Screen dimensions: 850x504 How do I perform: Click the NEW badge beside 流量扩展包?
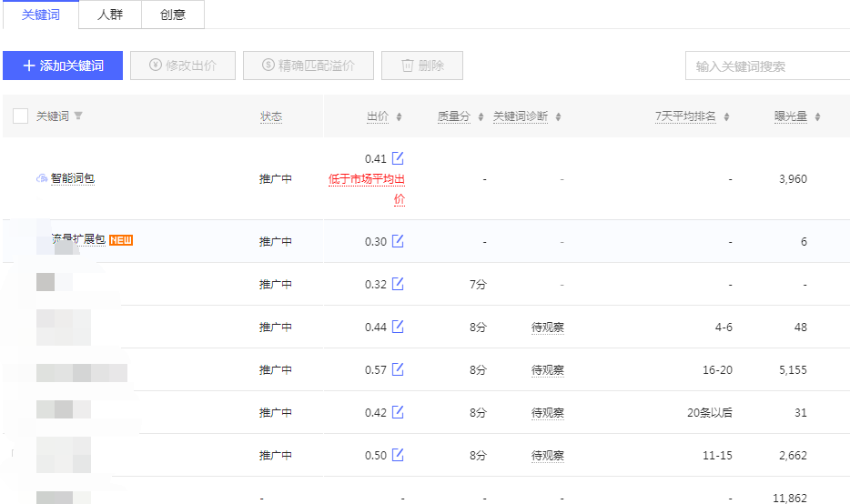coord(121,240)
